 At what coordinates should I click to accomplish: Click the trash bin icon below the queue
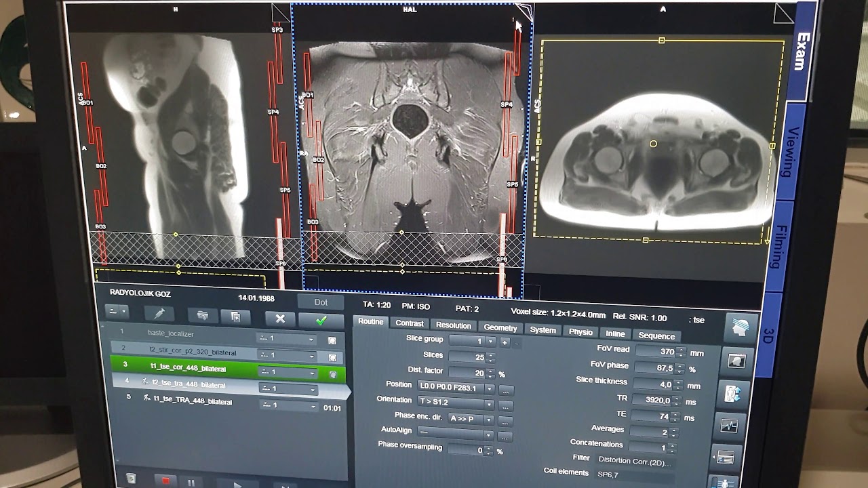[131, 479]
